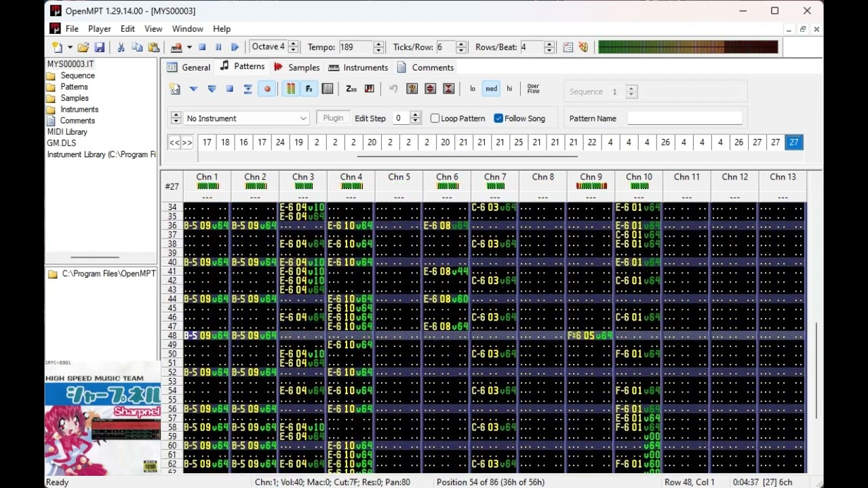Screen dimensions: 868x488
Task: Uncheck the Follow Song checkbox
Action: point(498,118)
